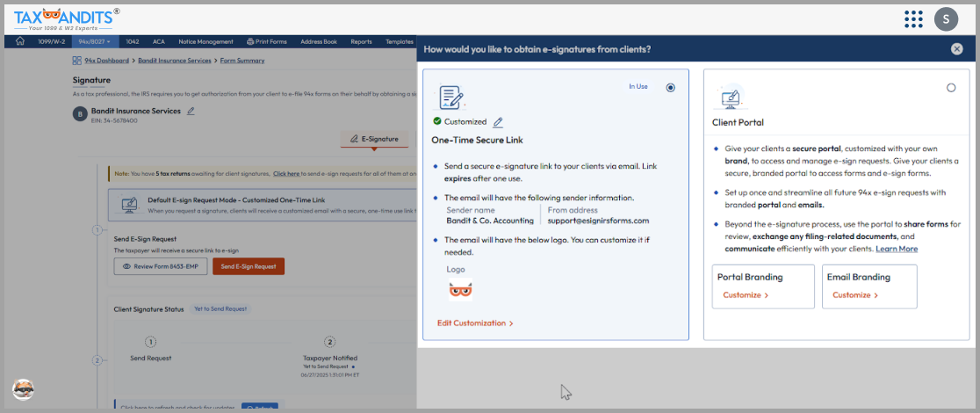
Task: Click the 'In Use' label
Action: point(638,87)
